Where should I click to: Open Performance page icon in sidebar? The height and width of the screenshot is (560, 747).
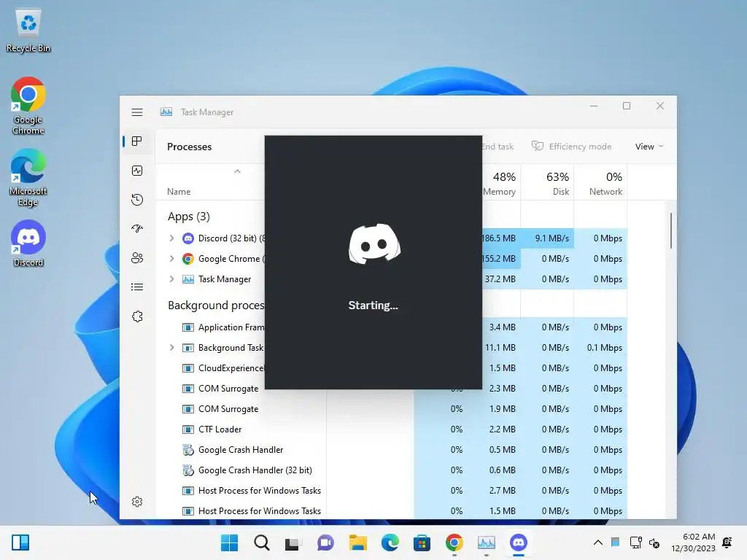pyautogui.click(x=137, y=171)
